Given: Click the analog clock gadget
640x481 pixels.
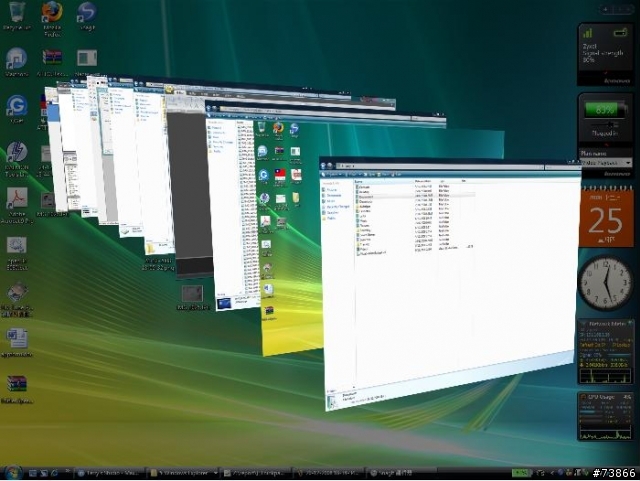Looking at the screenshot, I should [606, 283].
